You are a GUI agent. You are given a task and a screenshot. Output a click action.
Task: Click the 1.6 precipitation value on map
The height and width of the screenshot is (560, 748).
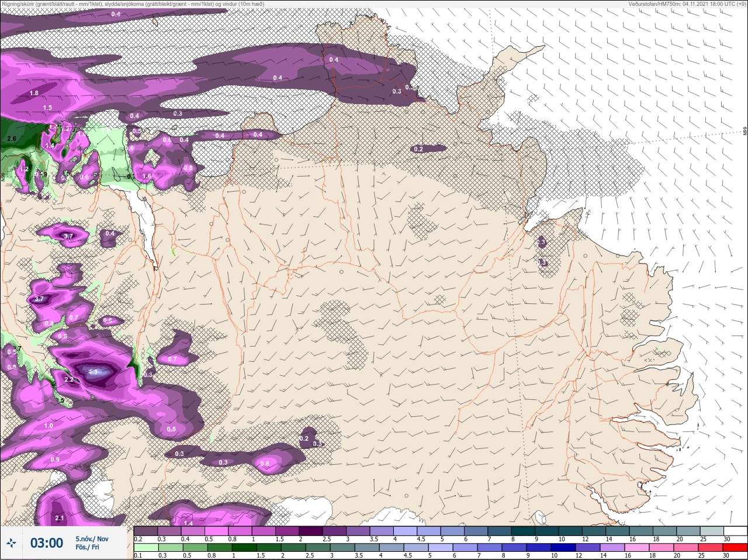(147, 176)
